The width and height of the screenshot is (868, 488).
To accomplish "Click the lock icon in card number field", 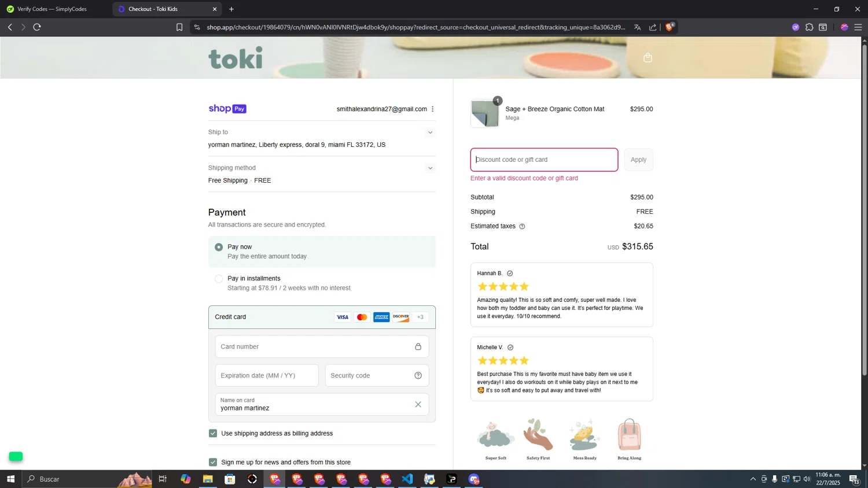I will 418,346.
